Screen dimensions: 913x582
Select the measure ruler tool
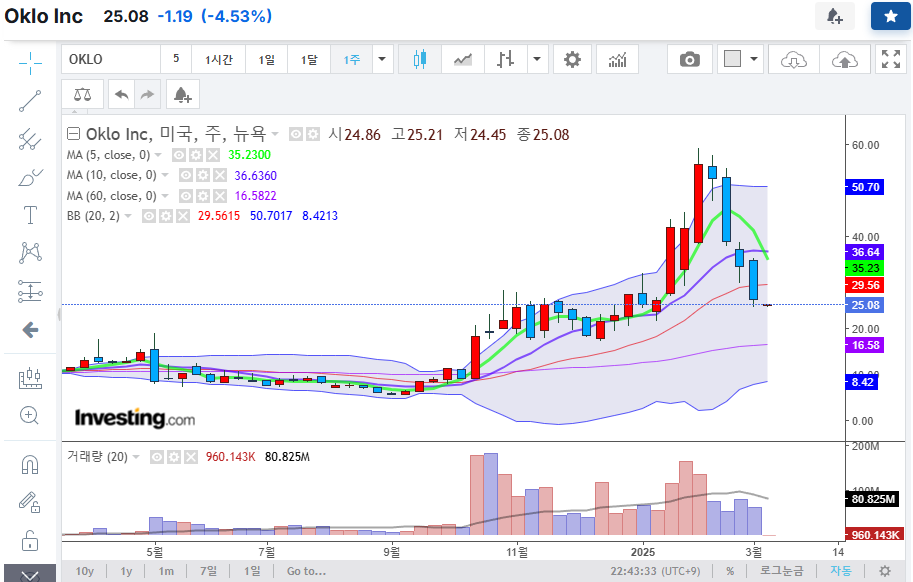tap(30, 378)
